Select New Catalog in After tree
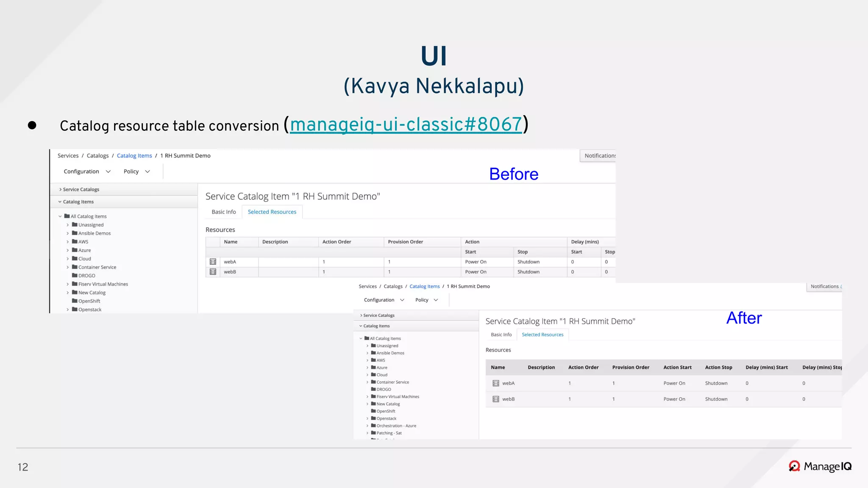This screenshot has width=868, height=488. click(x=388, y=404)
